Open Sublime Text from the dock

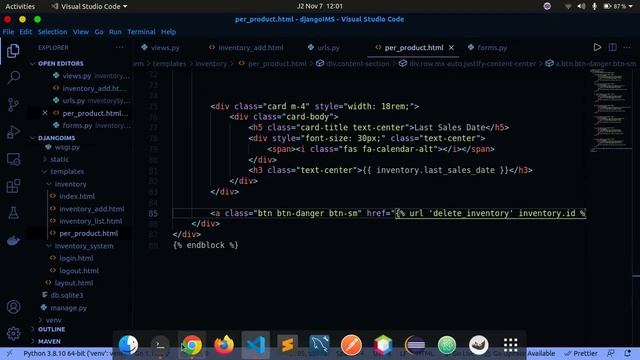[x=287, y=345]
